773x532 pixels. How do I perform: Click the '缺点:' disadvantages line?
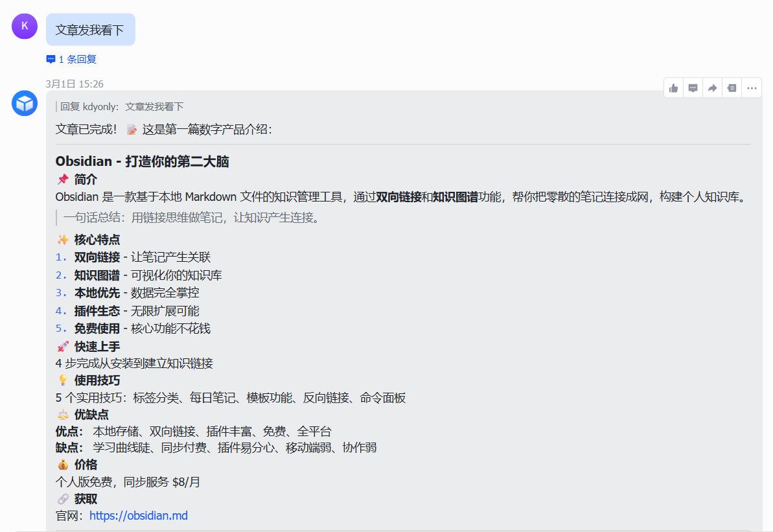216,448
